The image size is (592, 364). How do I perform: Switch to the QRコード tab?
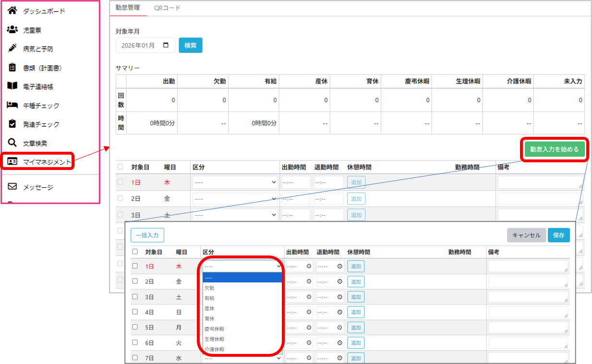pyautogui.click(x=167, y=8)
